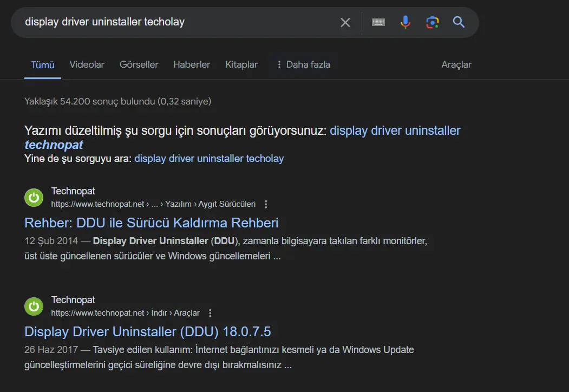Clear the search box with the X icon
Image resolution: width=569 pixels, height=392 pixels.
[345, 23]
